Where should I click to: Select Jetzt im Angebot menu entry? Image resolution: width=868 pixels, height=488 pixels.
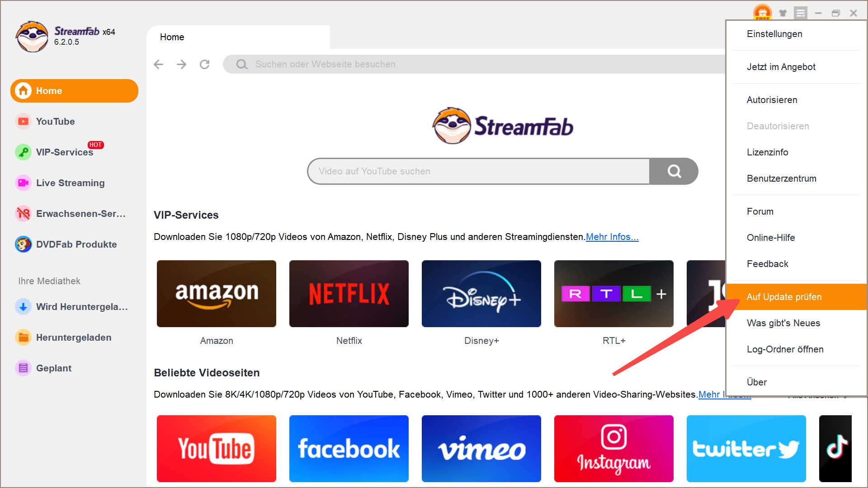[x=797, y=67]
